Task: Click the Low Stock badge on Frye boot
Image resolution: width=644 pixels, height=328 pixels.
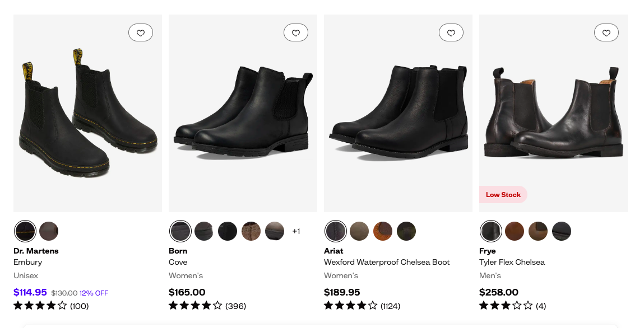Action: click(503, 195)
